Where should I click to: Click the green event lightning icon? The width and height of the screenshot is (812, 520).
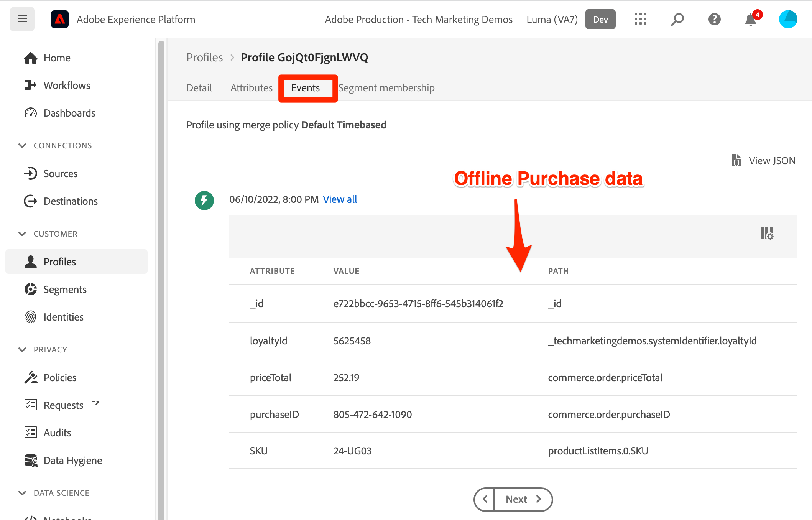point(204,200)
